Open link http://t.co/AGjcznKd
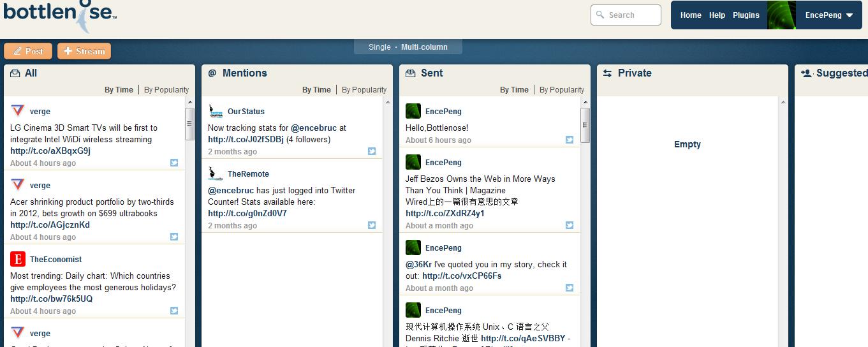The image size is (868, 347). [x=50, y=225]
